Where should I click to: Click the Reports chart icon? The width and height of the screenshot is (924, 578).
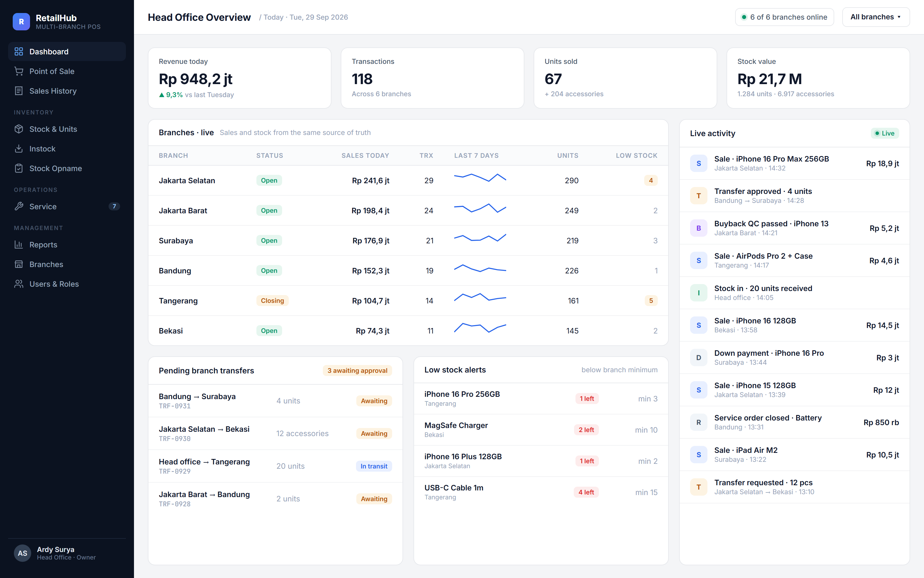[x=19, y=245]
